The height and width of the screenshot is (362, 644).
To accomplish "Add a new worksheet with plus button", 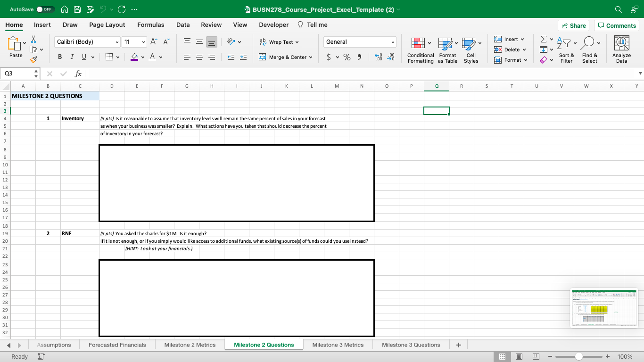I will click(x=458, y=345).
